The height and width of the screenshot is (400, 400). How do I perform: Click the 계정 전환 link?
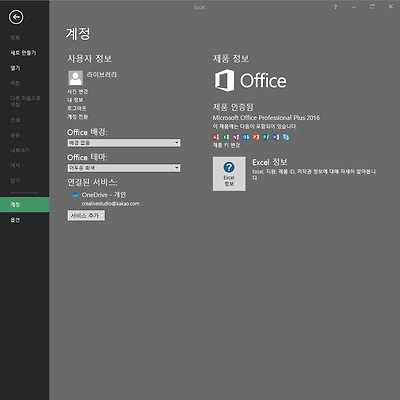tap(78, 117)
